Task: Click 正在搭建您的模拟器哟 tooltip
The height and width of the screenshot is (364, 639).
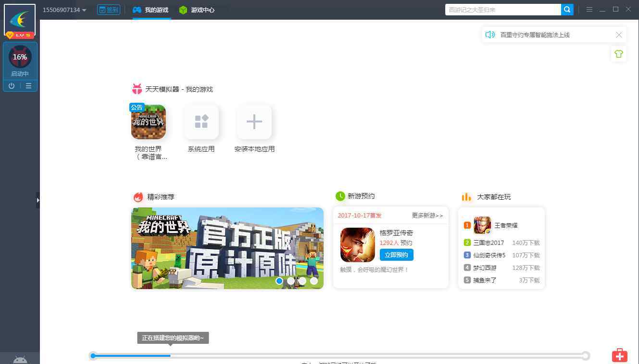Action: click(173, 338)
